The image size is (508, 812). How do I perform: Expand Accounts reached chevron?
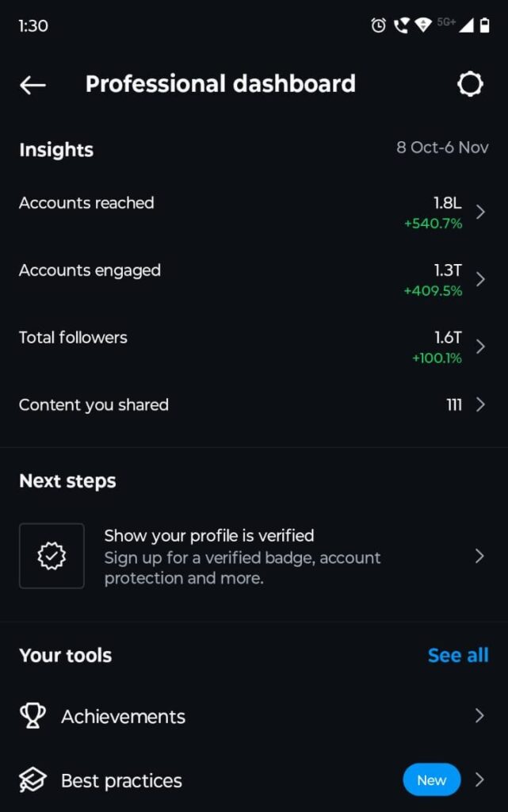(x=479, y=212)
